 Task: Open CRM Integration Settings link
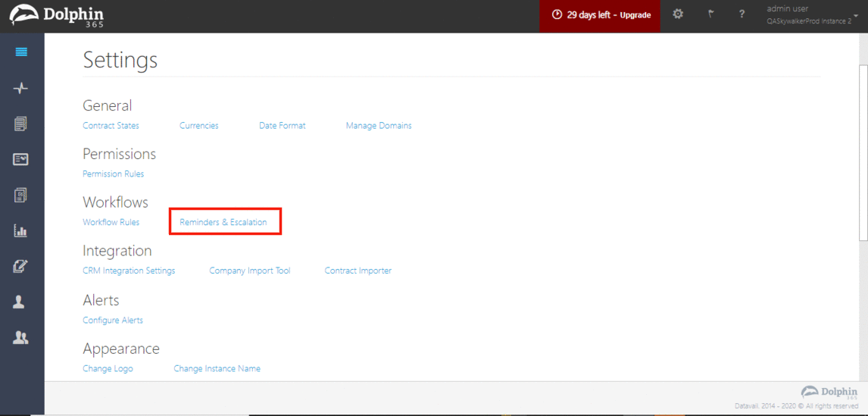[129, 271]
